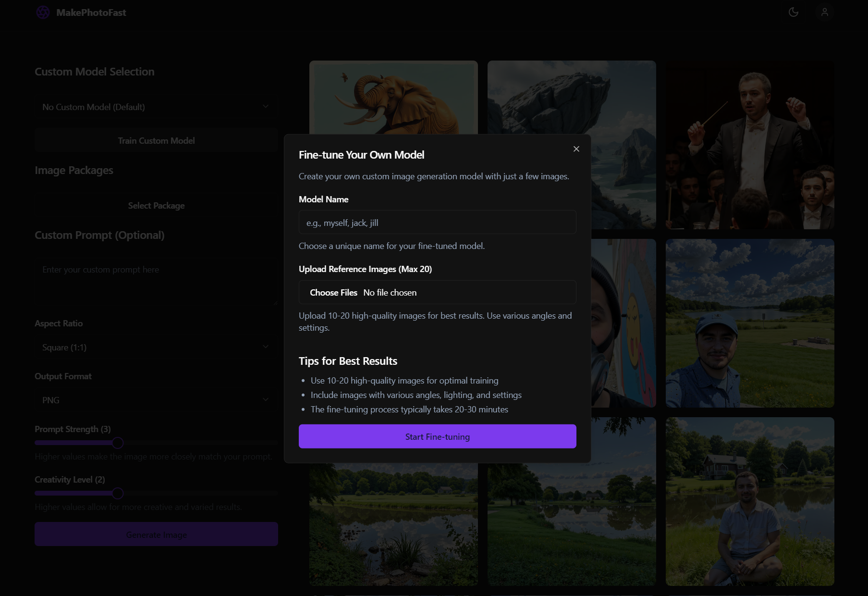868x596 pixels.
Task: Click Choose Files to upload images
Action: coord(333,292)
